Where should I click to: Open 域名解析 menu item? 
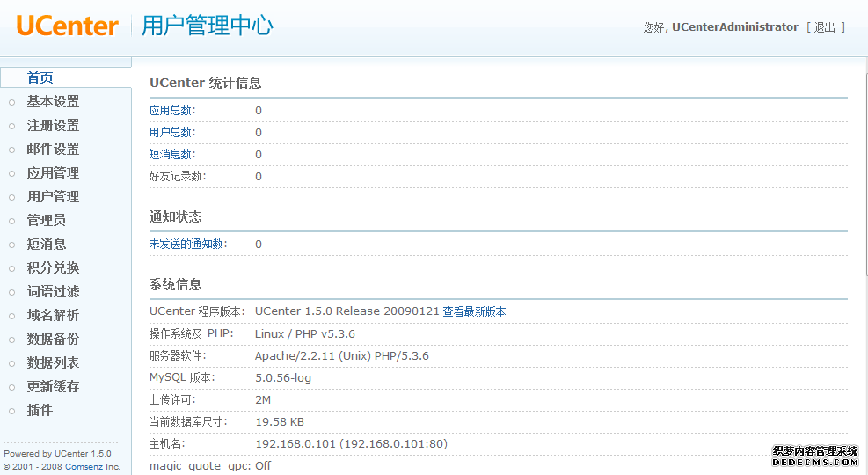(53, 316)
